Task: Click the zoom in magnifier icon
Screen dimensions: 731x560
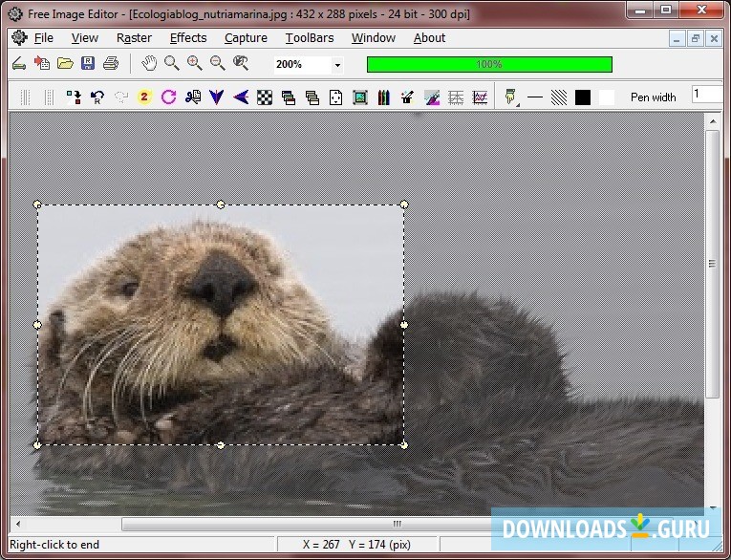Action: [195, 64]
